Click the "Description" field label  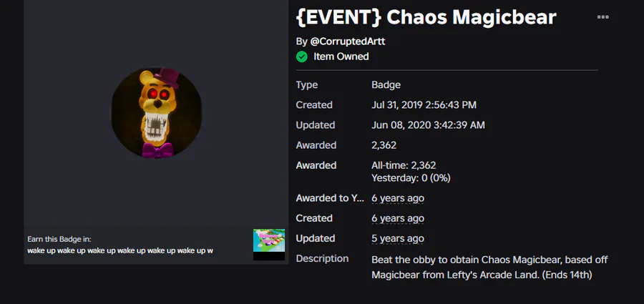pyautogui.click(x=322, y=258)
